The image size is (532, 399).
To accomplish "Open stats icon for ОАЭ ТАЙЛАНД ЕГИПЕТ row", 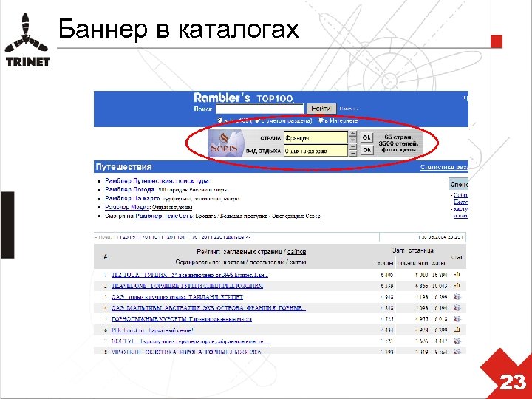I will point(457,296).
